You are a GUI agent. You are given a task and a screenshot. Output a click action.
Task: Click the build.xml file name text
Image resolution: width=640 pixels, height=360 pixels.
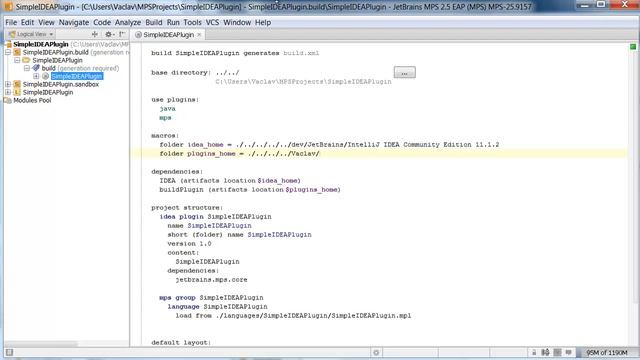point(301,53)
